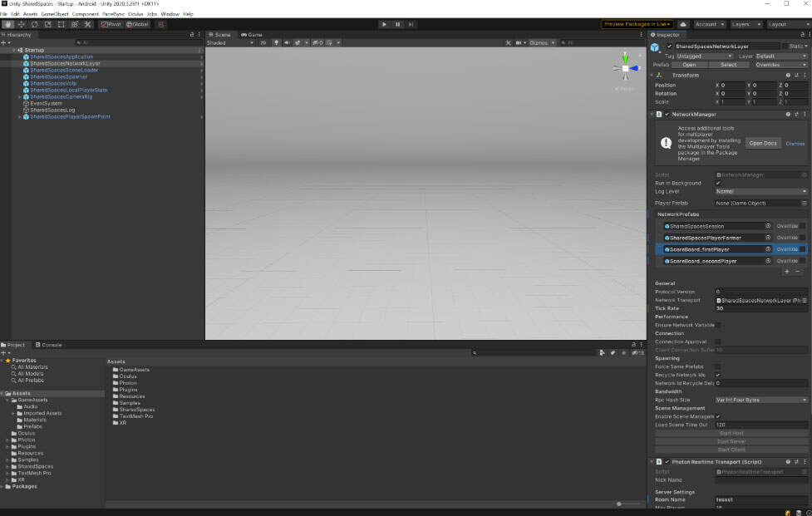The width and height of the screenshot is (812, 516).
Task: Open the Layout dropdown
Action: tap(788, 24)
